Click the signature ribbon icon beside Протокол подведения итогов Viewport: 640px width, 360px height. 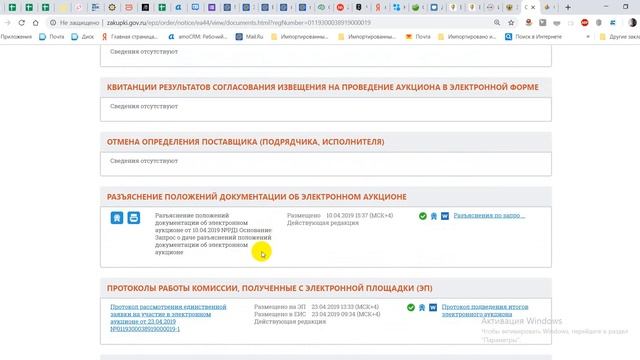pyautogui.click(x=422, y=307)
